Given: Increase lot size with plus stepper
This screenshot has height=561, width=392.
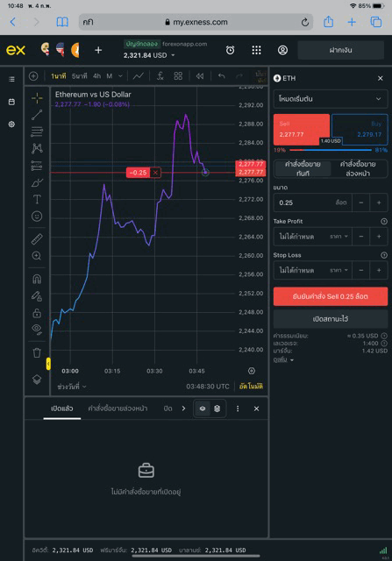Looking at the screenshot, I should [379, 202].
